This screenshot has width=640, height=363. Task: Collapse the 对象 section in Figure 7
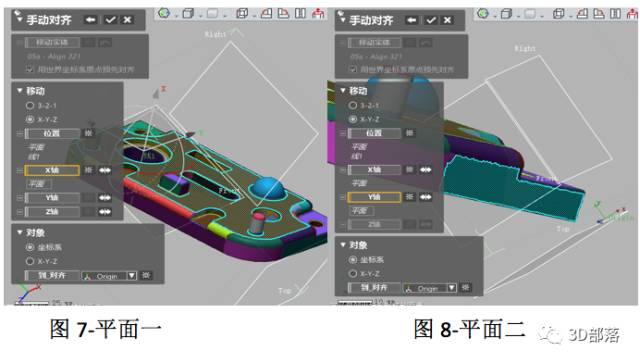(19, 232)
